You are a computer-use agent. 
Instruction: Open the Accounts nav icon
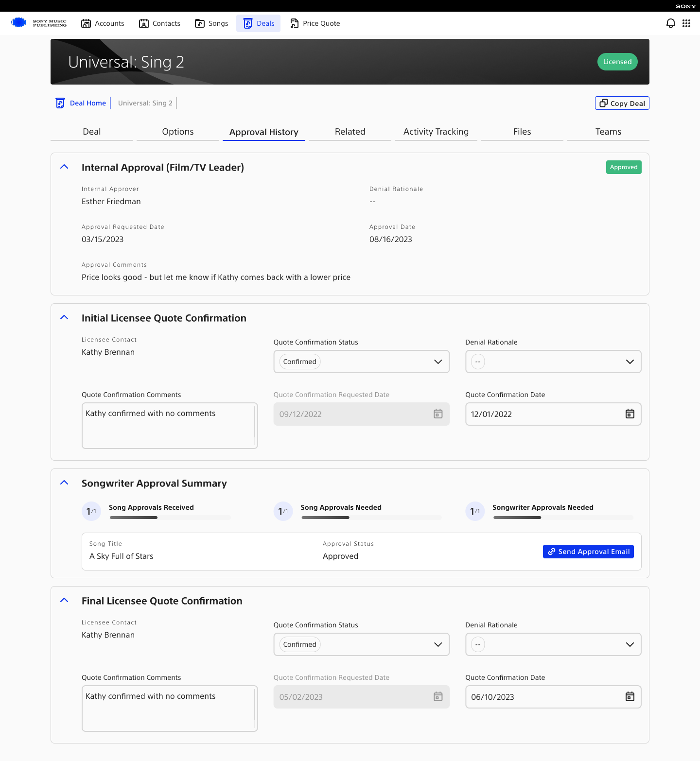tap(86, 23)
